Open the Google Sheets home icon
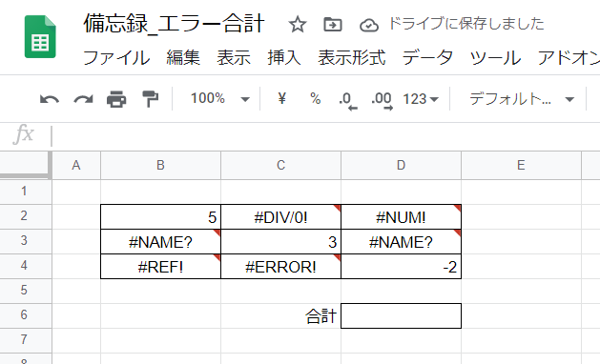Viewport: 600px width, 364px height. click(x=40, y=37)
